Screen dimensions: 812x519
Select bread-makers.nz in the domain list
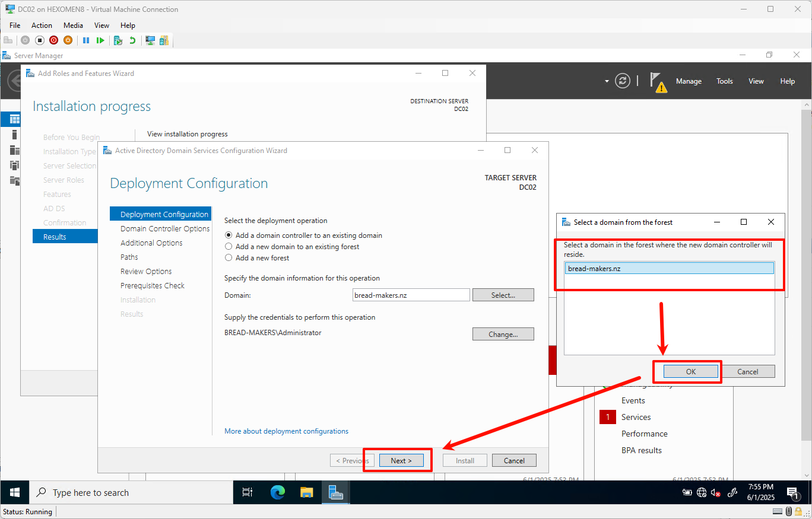(x=669, y=268)
